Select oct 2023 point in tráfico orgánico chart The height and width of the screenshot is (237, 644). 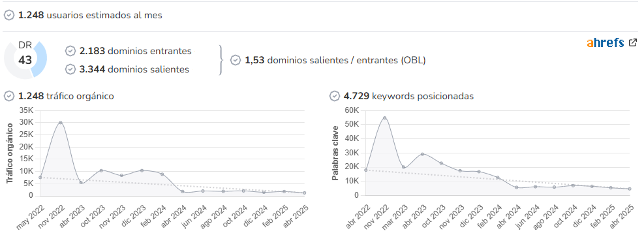coord(101,170)
